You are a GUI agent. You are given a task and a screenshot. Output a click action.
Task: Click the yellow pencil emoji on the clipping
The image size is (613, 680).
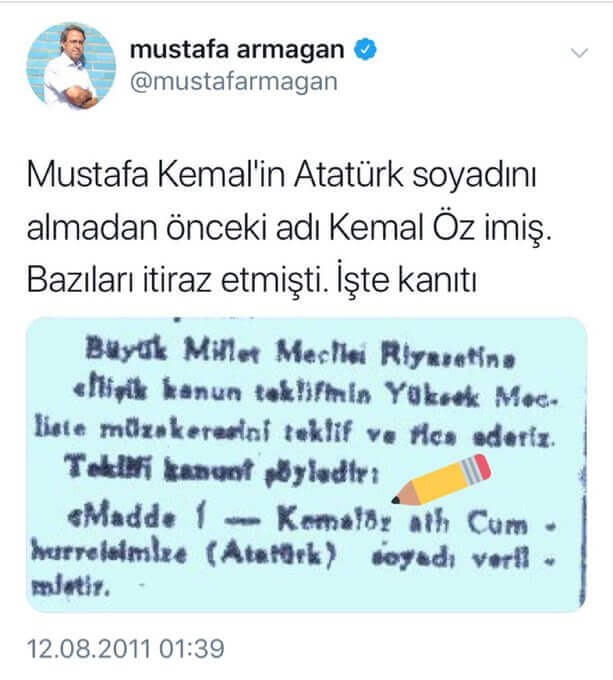click(x=441, y=480)
